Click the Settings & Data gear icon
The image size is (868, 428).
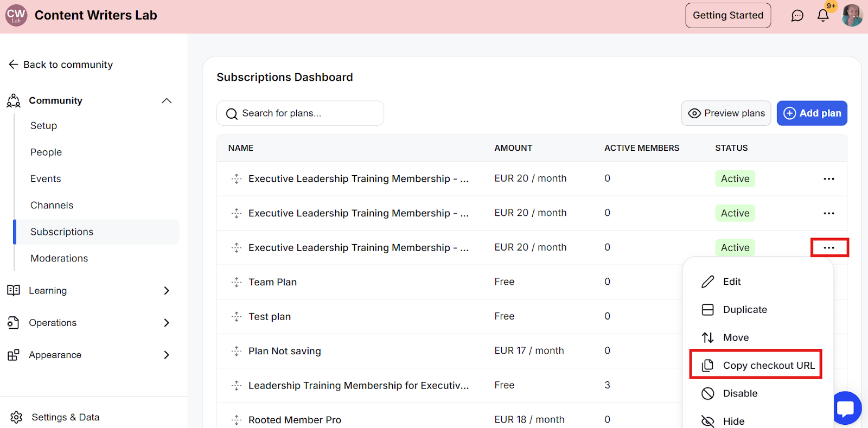[16, 417]
